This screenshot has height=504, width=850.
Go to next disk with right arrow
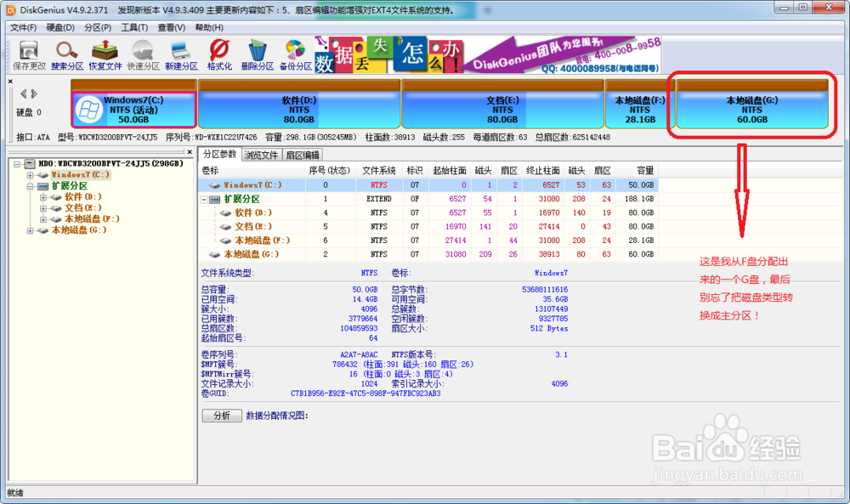pos(34,93)
